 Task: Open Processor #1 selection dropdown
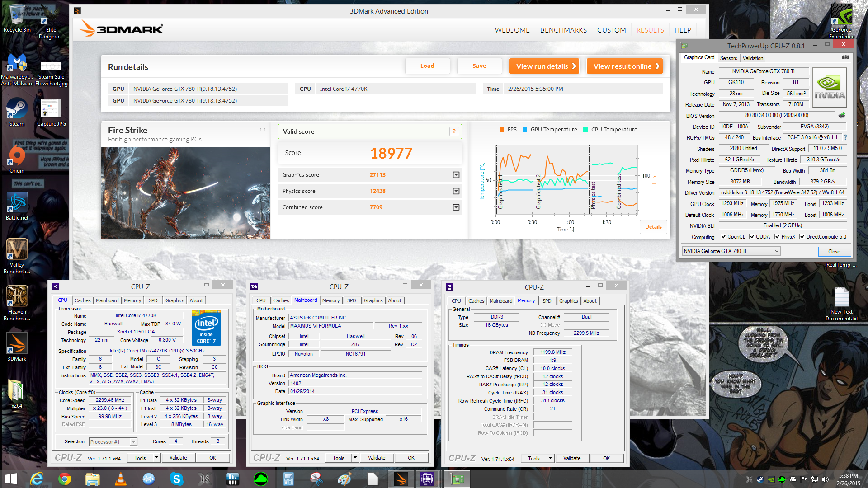113,442
